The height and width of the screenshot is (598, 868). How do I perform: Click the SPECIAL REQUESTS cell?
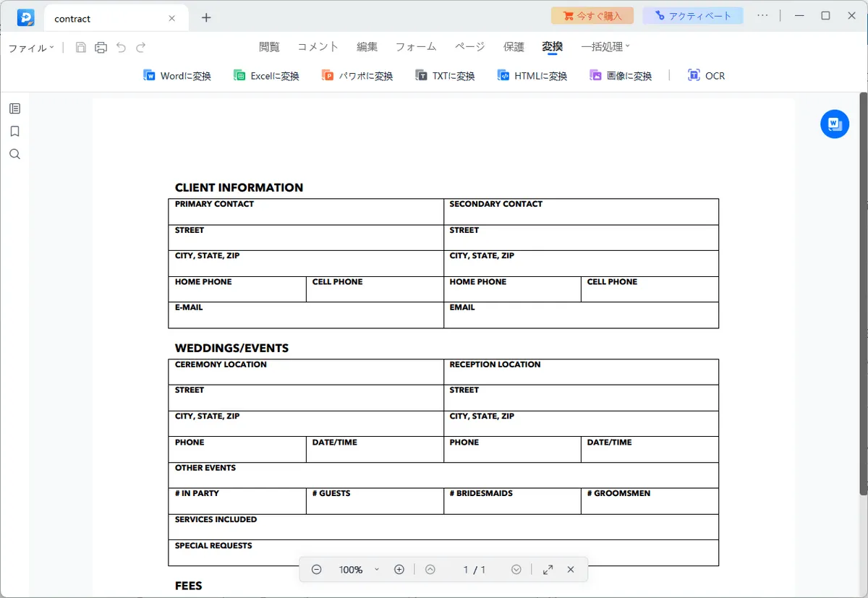(x=443, y=553)
